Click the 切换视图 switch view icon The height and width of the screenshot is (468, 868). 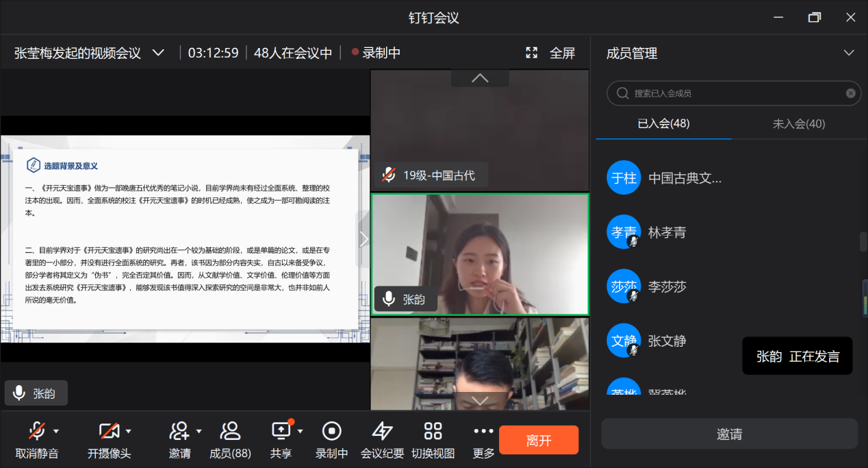(433, 432)
